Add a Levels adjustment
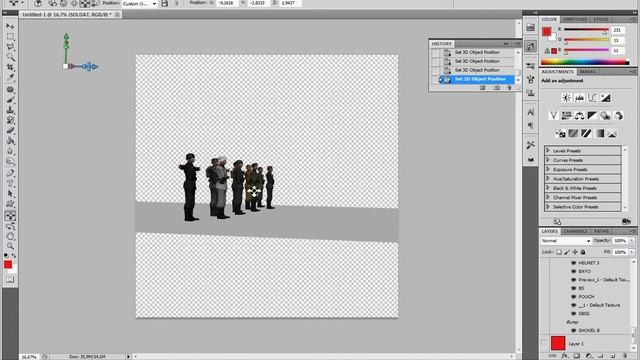Image resolution: width=640 pixels, height=360 pixels. (x=579, y=98)
